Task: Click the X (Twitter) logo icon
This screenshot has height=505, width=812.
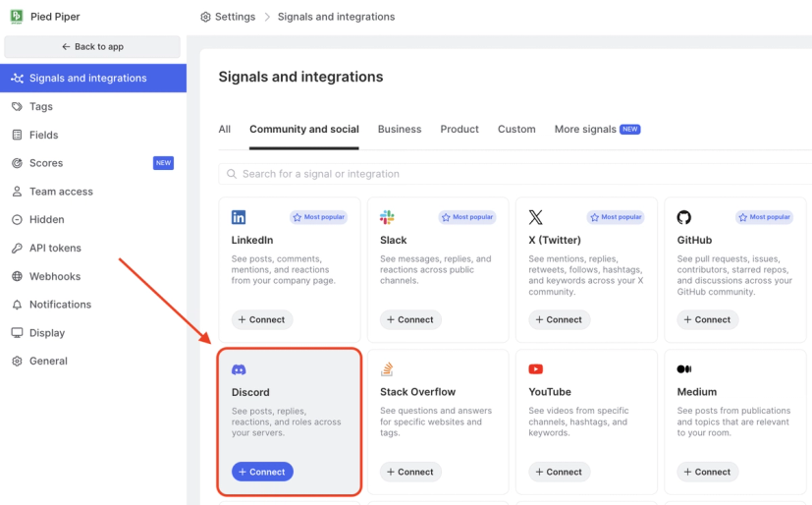Action: point(535,217)
